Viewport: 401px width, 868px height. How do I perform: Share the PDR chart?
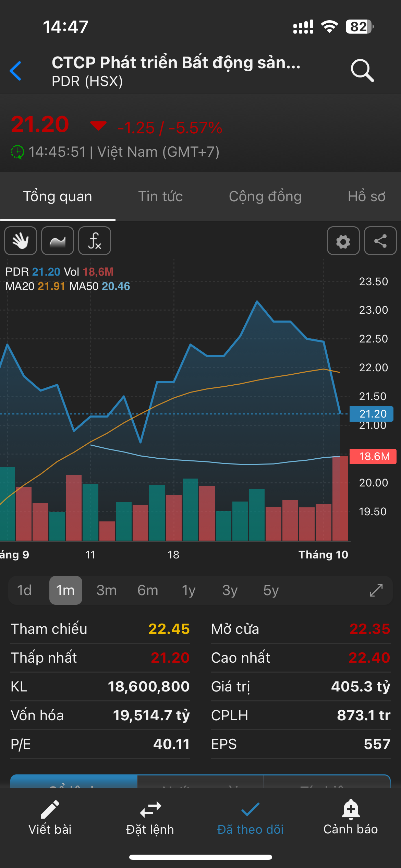(380, 241)
